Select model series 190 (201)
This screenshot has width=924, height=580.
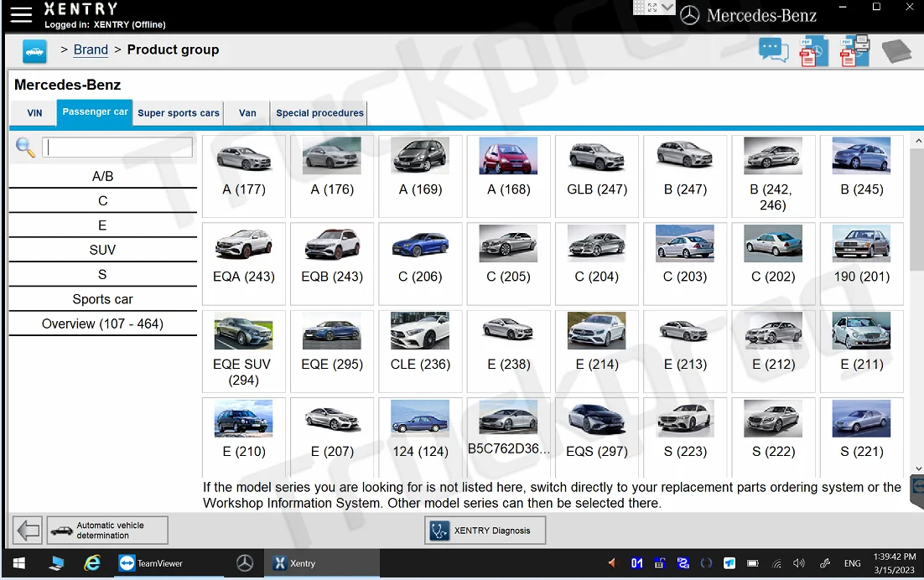click(862, 263)
